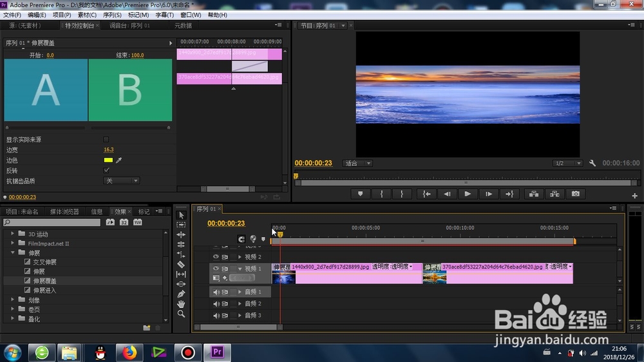Select the 交叉伸展 transition

point(45,262)
